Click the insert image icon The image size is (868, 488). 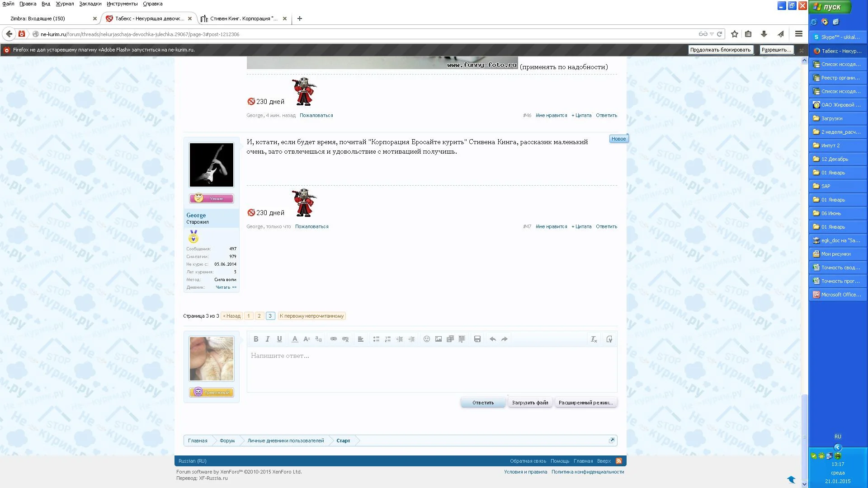click(x=439, y=339)
